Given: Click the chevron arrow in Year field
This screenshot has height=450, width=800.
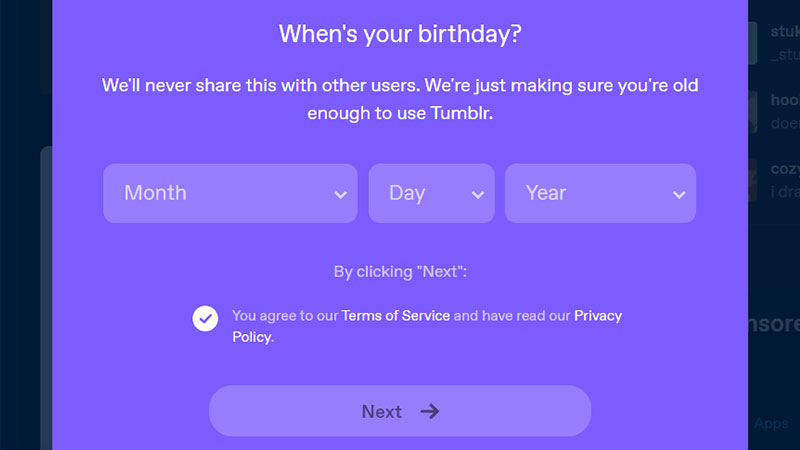Looking at the screenshot, I should click(679, 194).
